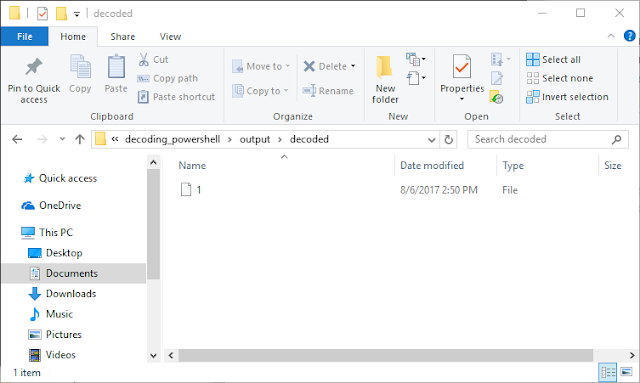Switch to the Home ribbon tab
640x383 pixels.
tap(73, 37)
